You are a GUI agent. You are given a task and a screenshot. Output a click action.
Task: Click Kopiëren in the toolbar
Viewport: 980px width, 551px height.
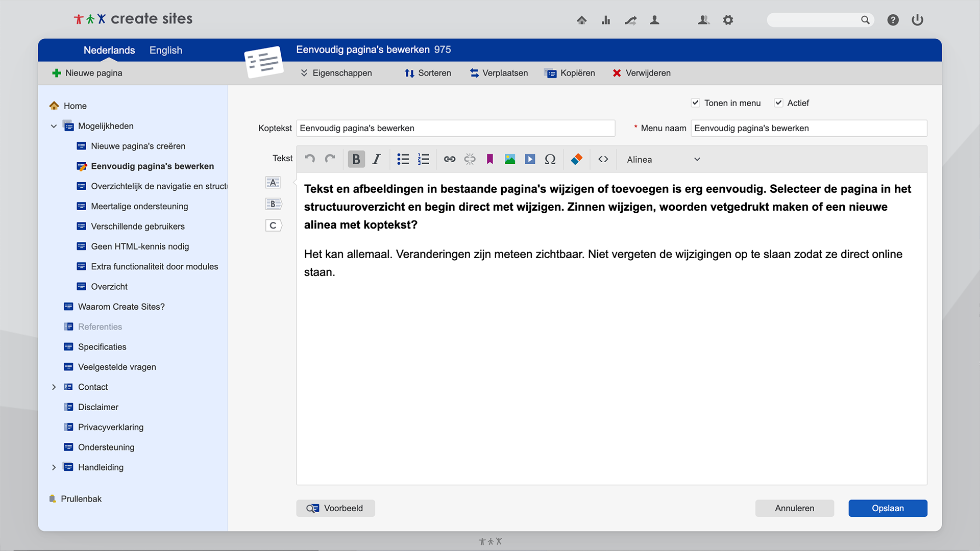(570, 73)
